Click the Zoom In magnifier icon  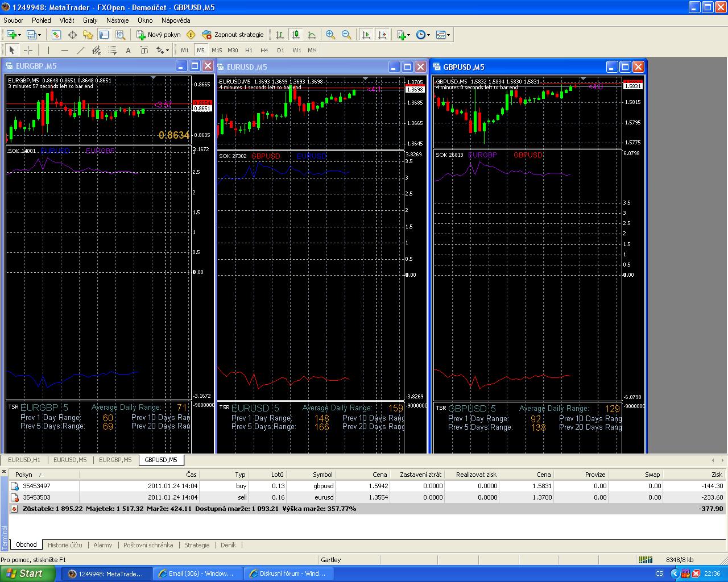[x=330, y=35]
